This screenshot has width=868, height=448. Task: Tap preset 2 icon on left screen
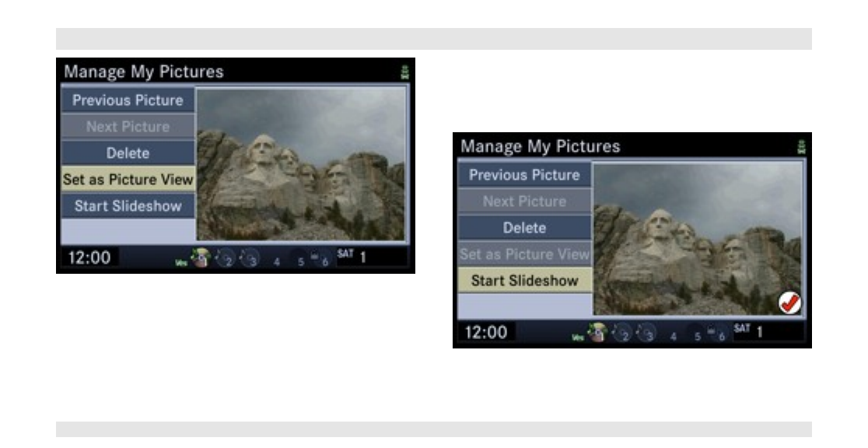(x=225, y=258)
